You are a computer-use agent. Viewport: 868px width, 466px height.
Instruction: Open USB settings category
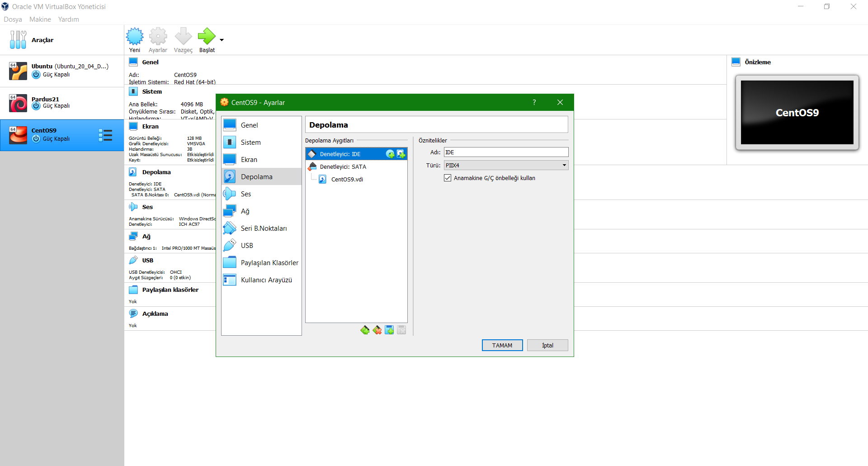(261, 246)
